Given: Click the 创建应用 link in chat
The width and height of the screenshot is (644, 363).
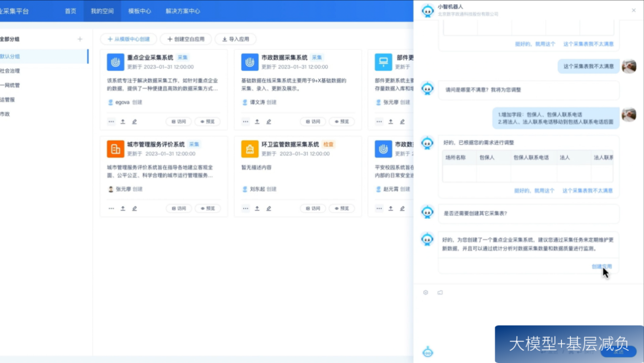Looking at the screenshot, I should [x=601, y=266].
